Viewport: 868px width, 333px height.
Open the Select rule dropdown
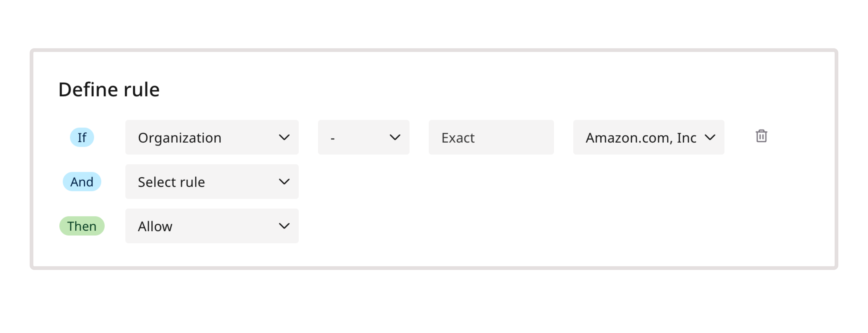[212, 182]
